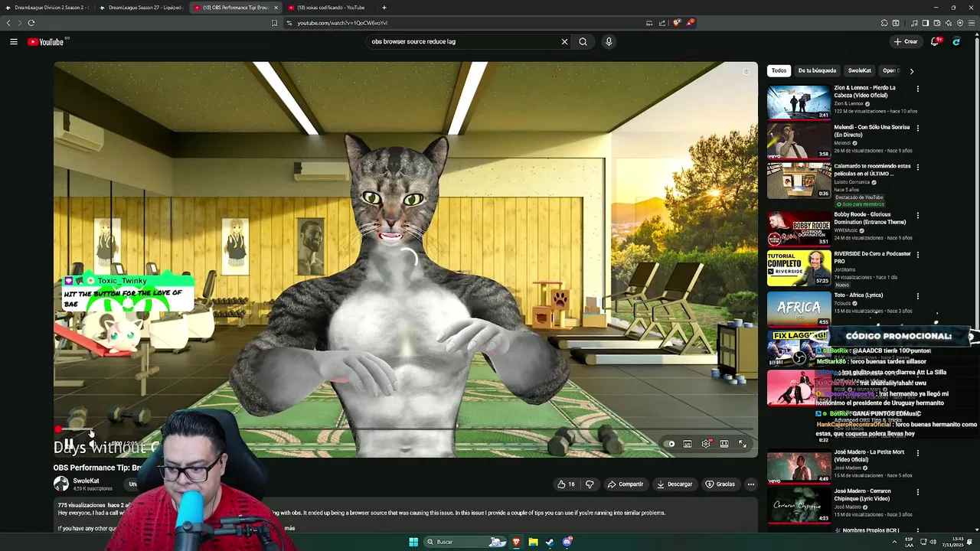Screen dimensions: 980x551
Task: Toggle autoplay switch in the player
Action: pyautogui.click(x=671, y=444)
